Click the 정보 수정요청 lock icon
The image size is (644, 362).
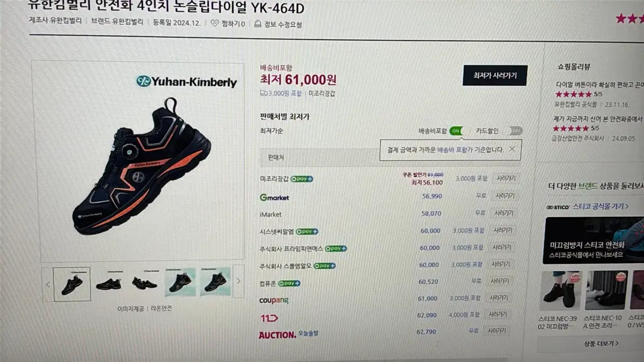pyautogui.click(x=258, y=24)
